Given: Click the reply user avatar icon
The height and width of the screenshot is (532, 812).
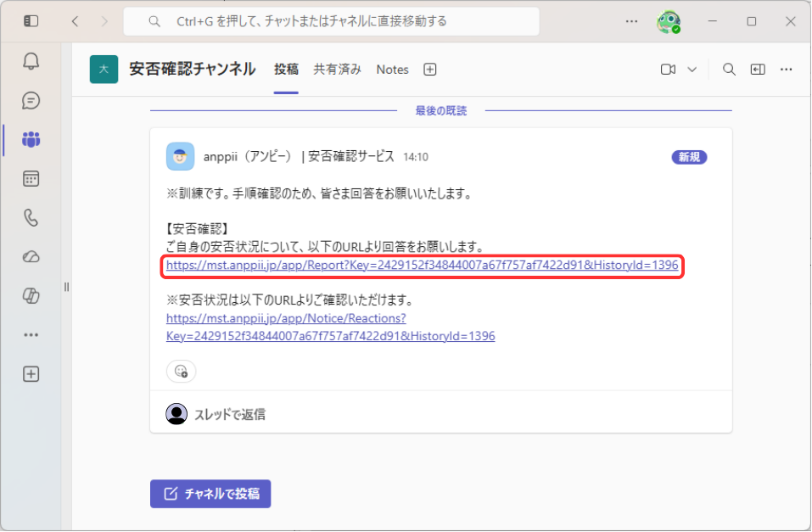Looking at the screenshot, I should 176,414.
